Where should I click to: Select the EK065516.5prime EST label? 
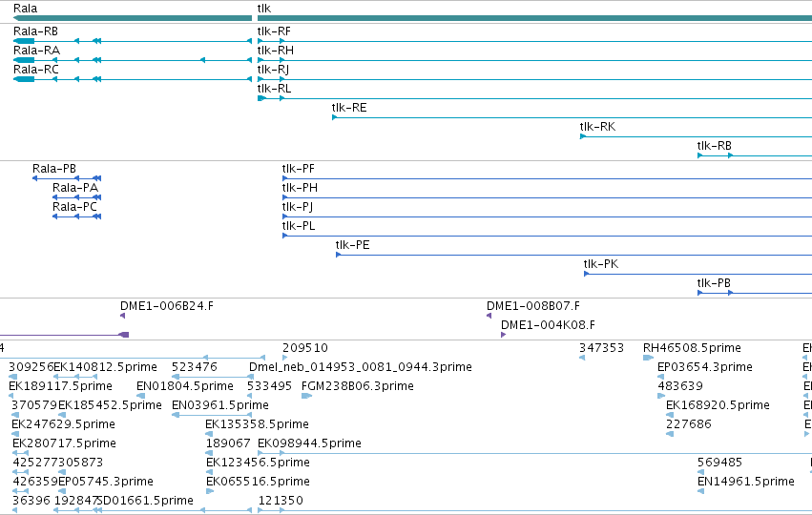point(258,483)
